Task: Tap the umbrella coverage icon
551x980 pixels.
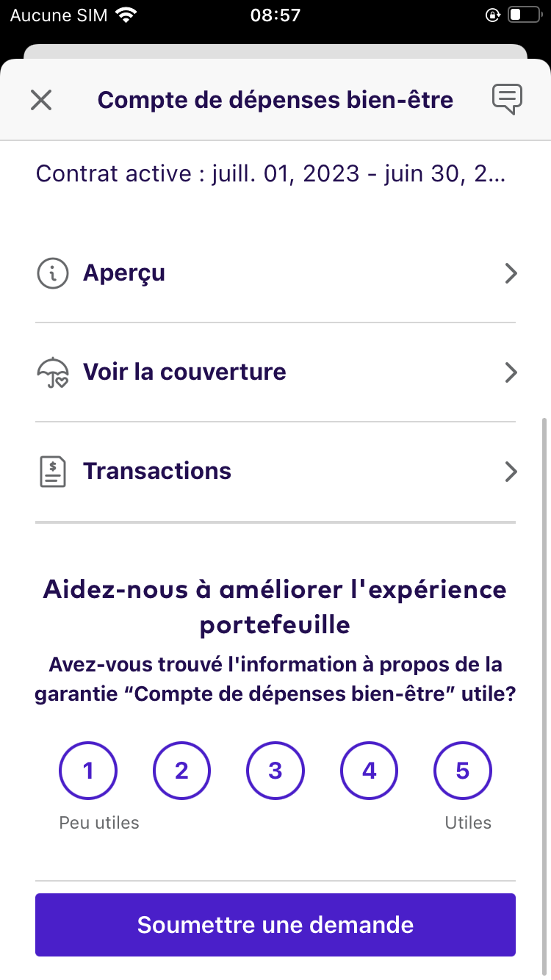Action: (52, 372)
